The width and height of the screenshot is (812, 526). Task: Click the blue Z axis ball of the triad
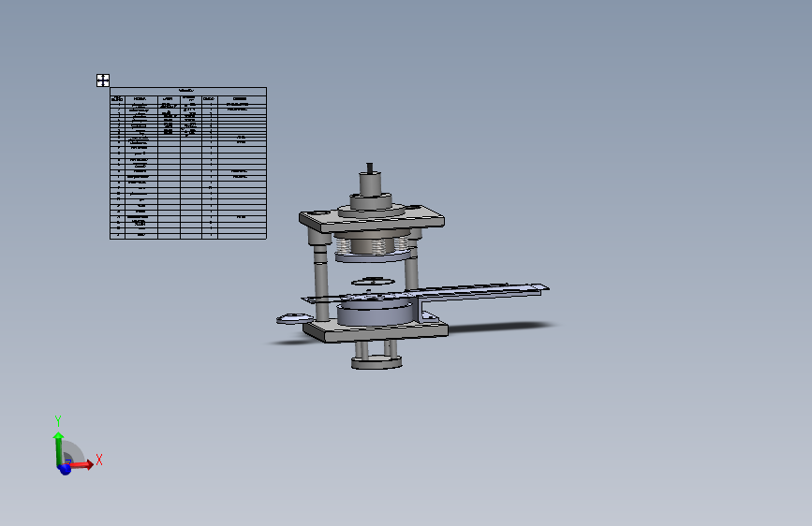coord(65,469)
